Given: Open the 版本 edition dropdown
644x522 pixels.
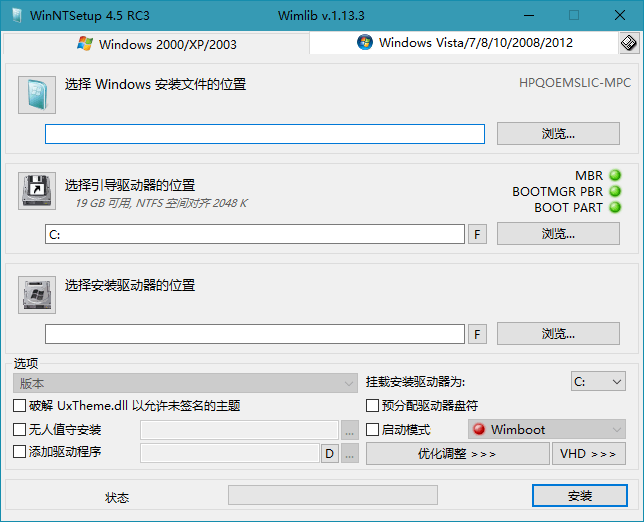Looking at the screenshot, I should (x=185, y=383).
